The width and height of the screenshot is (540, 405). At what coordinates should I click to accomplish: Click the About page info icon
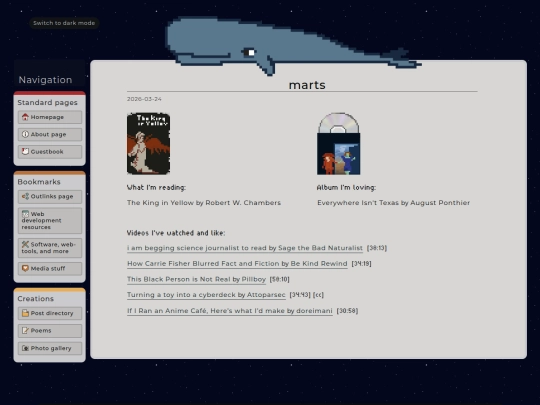click(x=25, y=134)
